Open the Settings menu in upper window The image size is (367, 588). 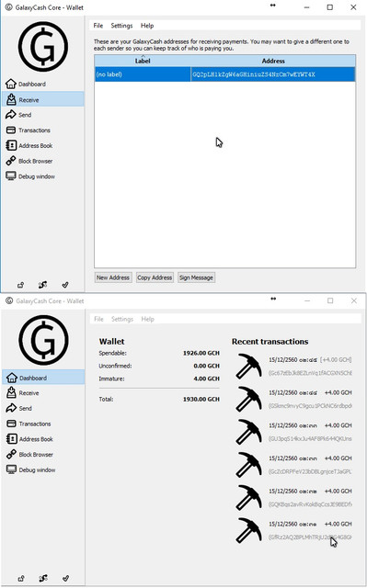coord(121,26)
